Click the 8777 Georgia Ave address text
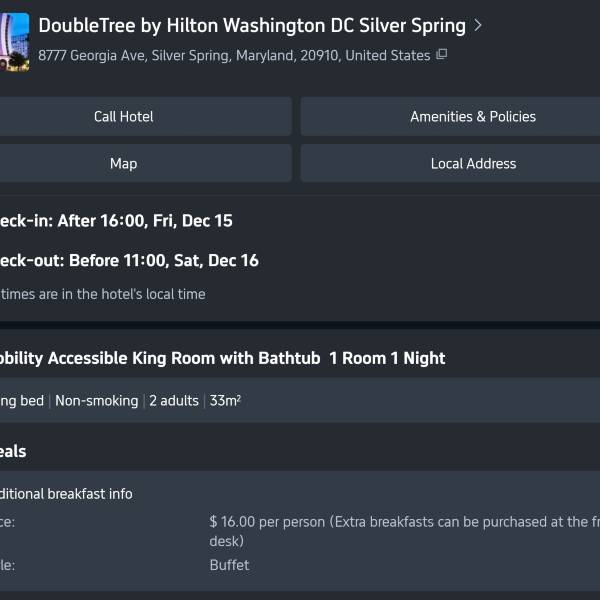The image size is (600, 600). click(234, 56)
